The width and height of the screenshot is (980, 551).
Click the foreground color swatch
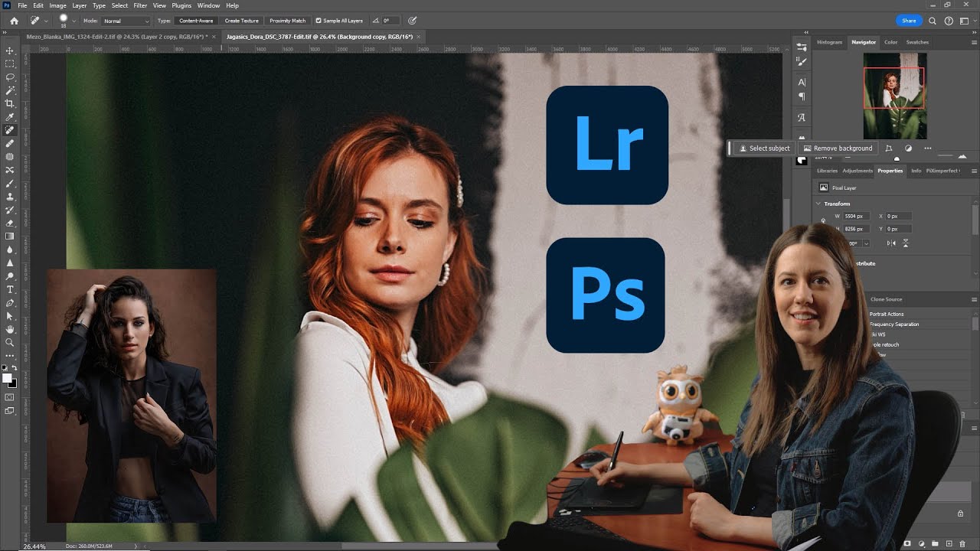pos(7,379)
